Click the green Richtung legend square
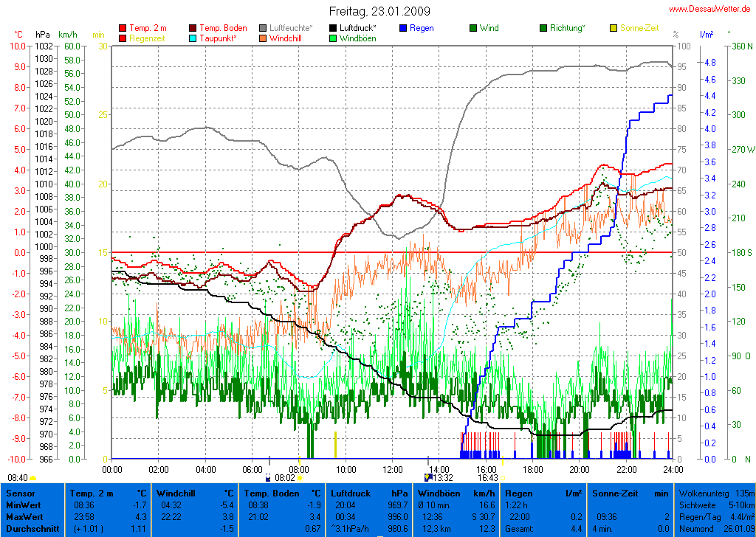Image resolution: width=756 pixels, height=537 pixels. click(x=543, y=28)
